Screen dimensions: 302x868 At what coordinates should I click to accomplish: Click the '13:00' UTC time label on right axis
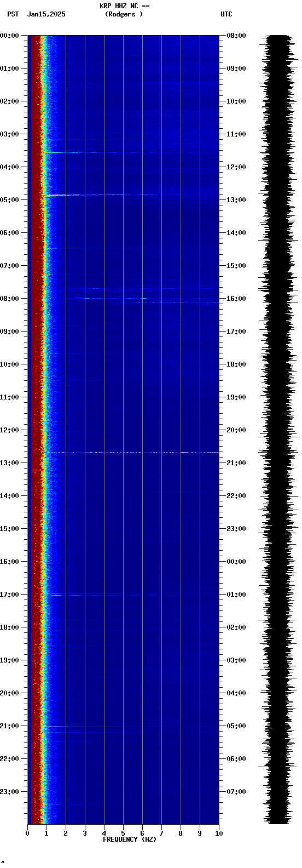pos(236,200)
